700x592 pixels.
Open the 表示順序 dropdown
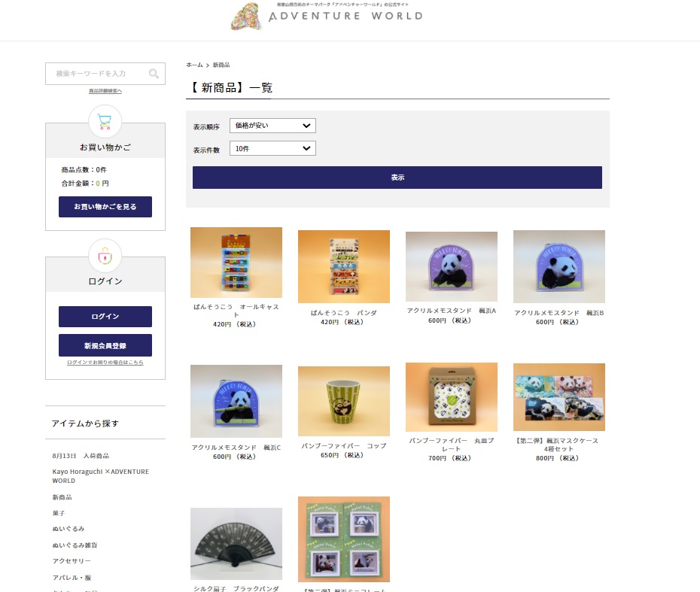pos(272,126)
